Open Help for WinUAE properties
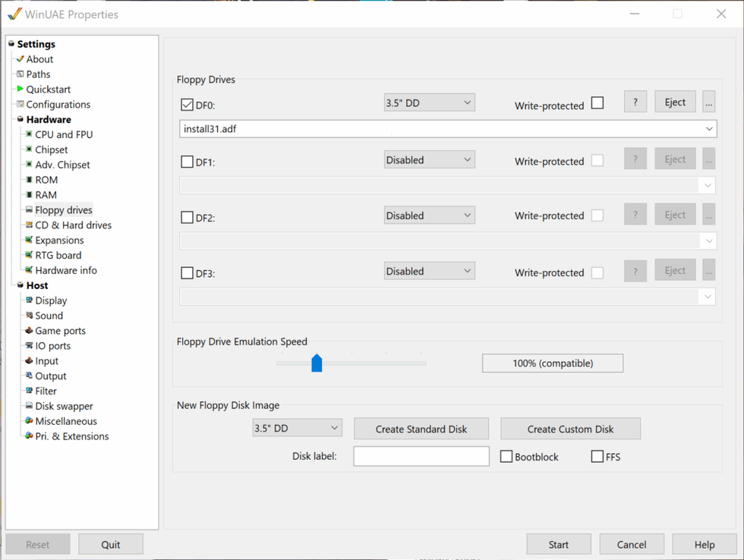This screenshot has height=560, width=744. coord(705,544)
